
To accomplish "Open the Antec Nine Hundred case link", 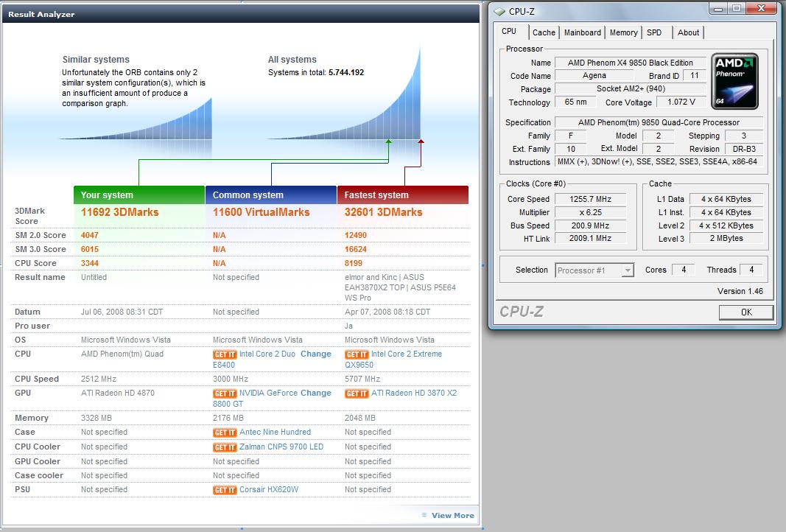I will (x=276, y=433).
